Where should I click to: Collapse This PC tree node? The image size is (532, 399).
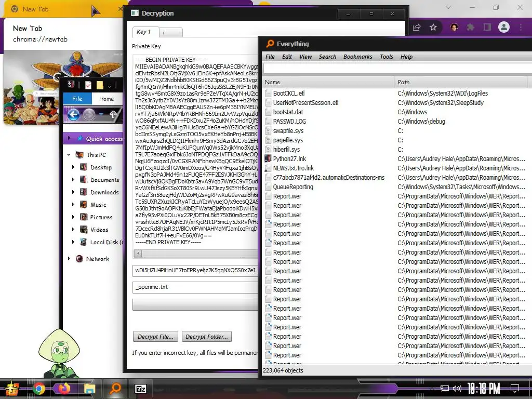point(69,155)
